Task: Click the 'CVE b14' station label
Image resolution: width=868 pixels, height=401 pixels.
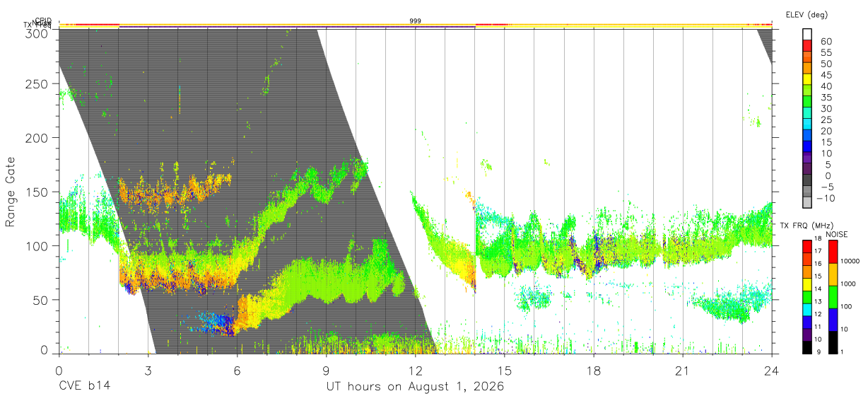Action: click(84, 387)
